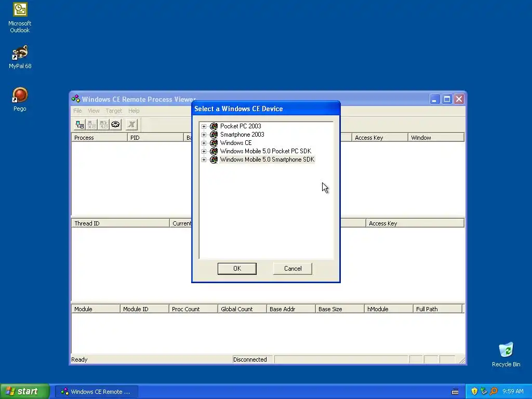Close the Remote Process Viewer window

pyautogui.click(x=459, y=99)
